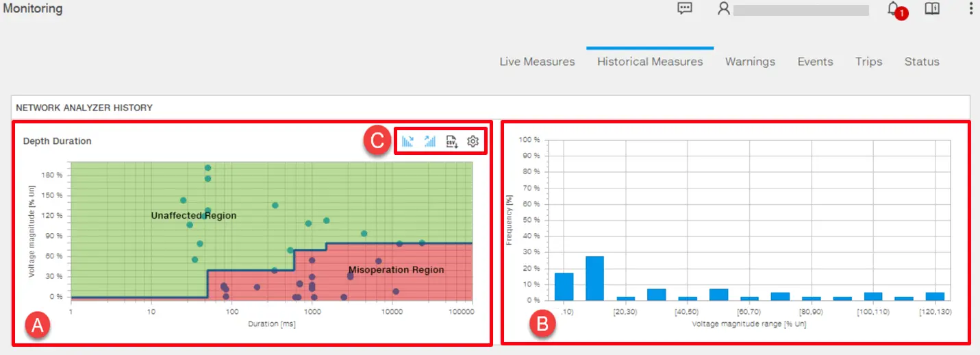The height and width of the screenshot is (355, 980).
Task: Click the first histogram bar on the left
Action: 564,286
